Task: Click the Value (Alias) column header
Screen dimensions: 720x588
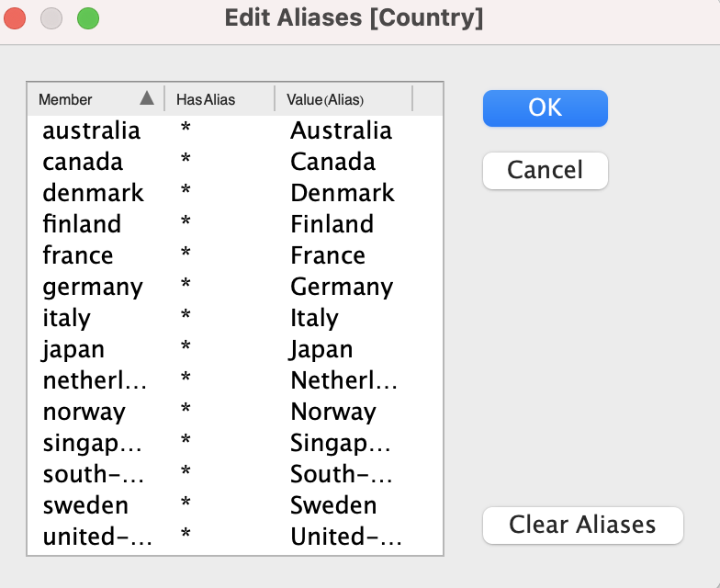Action: [x=326, y=100]
